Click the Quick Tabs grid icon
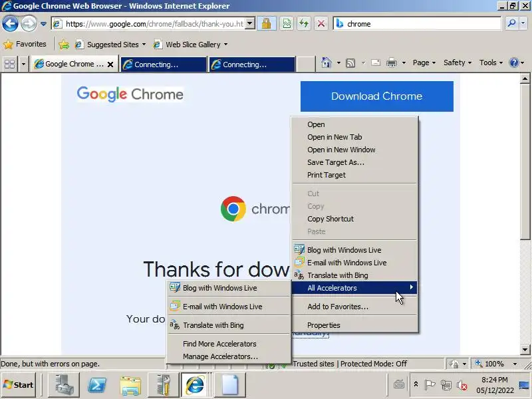This screenshot has height=399, width=532. pos(10,64)
